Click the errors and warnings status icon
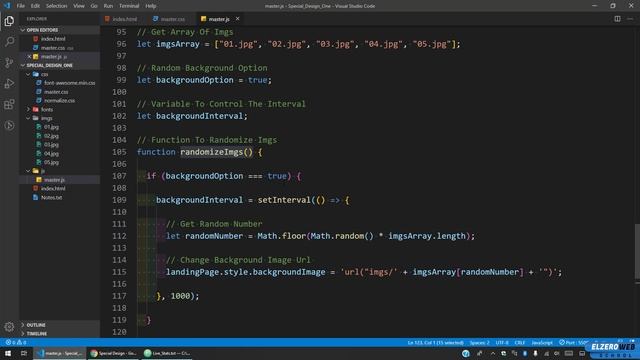Image resolution: width=640 pixels, height=360 pixels. pyautogui.click(x=16, y=342)
